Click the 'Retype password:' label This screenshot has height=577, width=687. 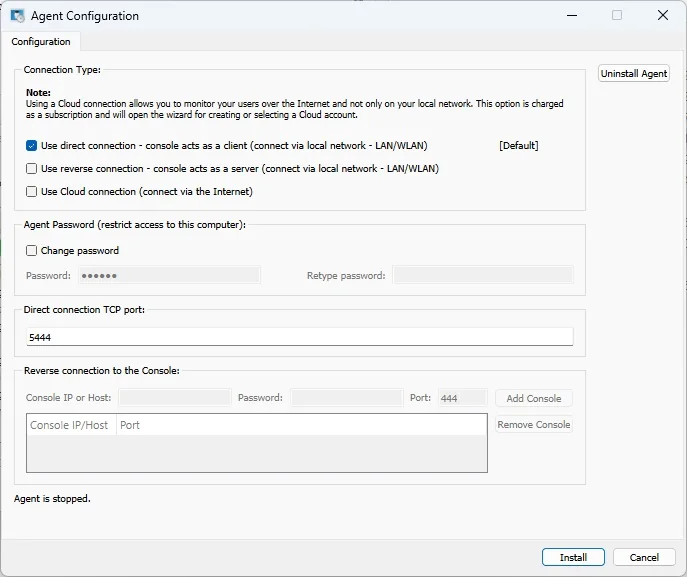346,276
